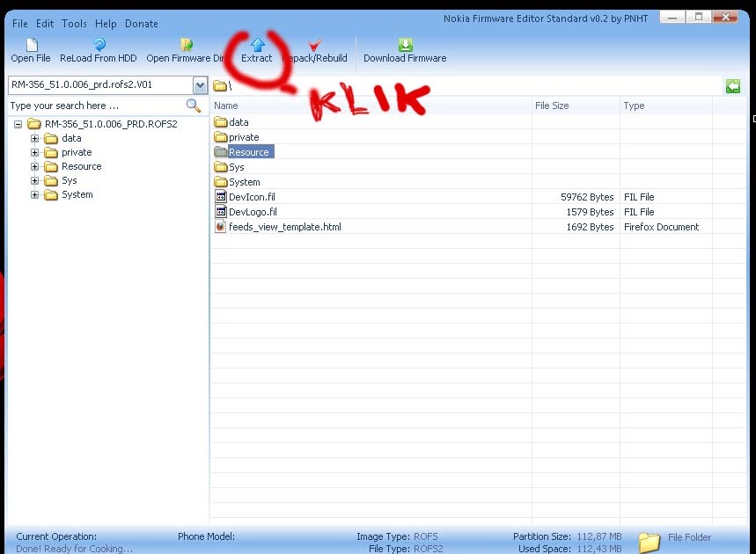Open the File menu
The image size is (756, 554).
click(x=19, y=24)
